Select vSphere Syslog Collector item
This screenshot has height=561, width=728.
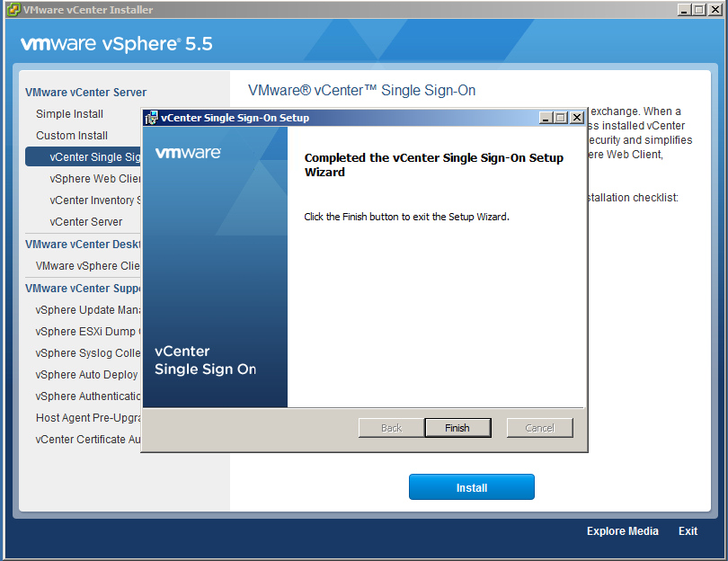pyautogui.click(x=87, y=353)
